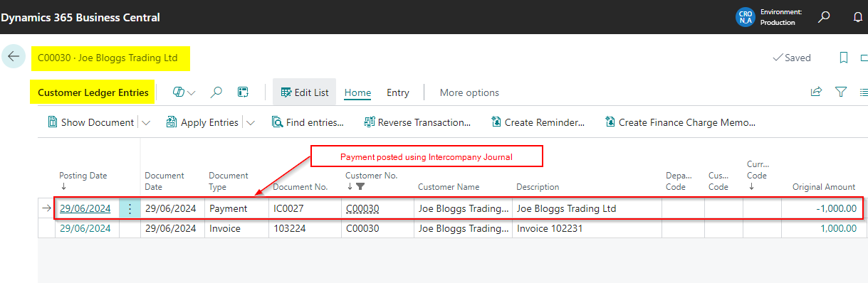Click the Apply Entries action

tap(202, 122)
